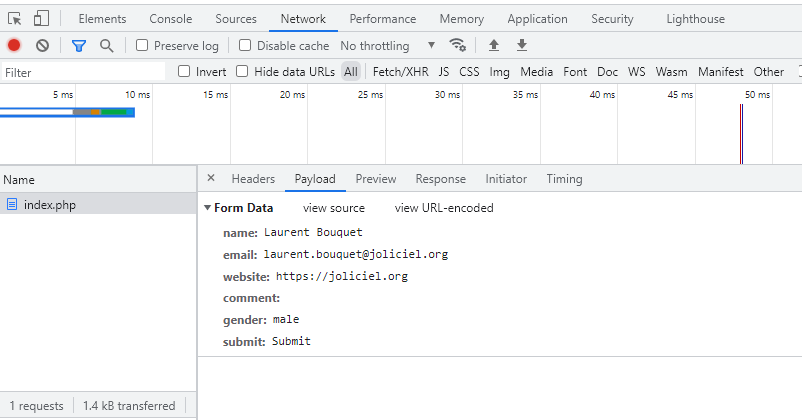
Task: Toggle the network filter funnel icon
Action: (79, 45)
